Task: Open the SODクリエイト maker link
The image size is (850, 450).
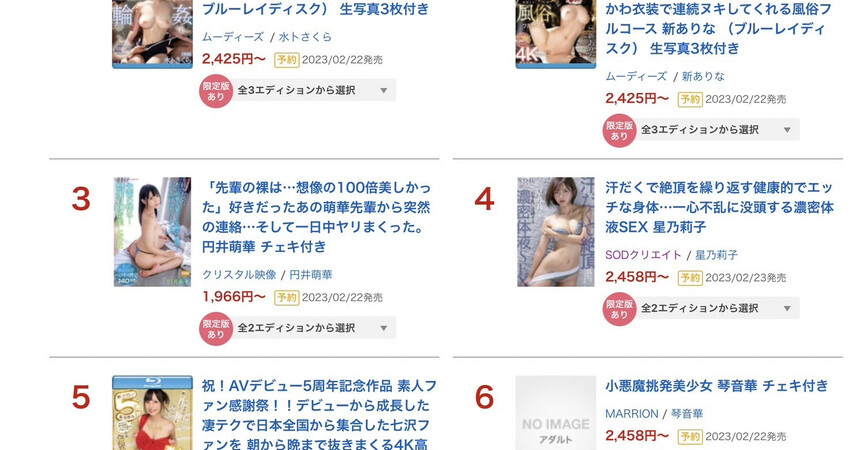Action: (643, 255)
